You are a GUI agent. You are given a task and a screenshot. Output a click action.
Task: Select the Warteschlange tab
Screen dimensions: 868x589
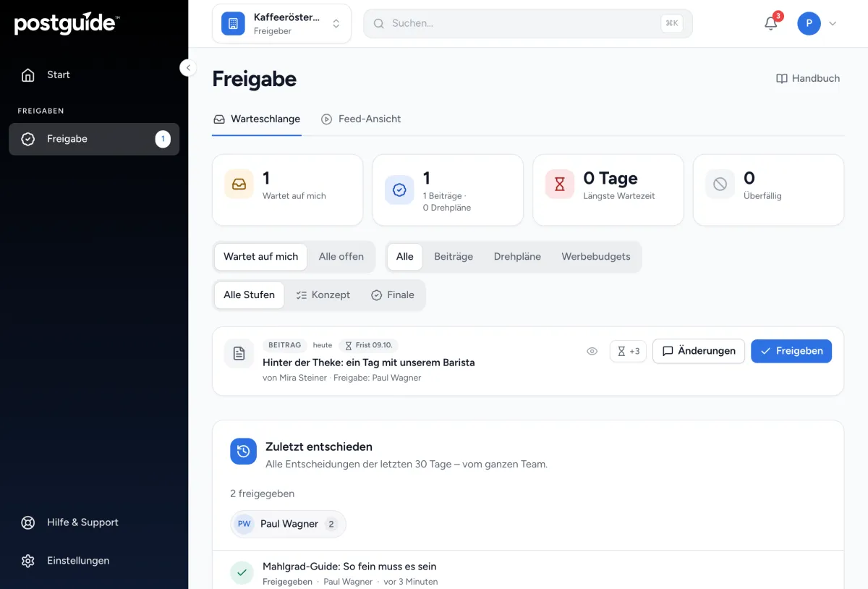pos(257,119)
